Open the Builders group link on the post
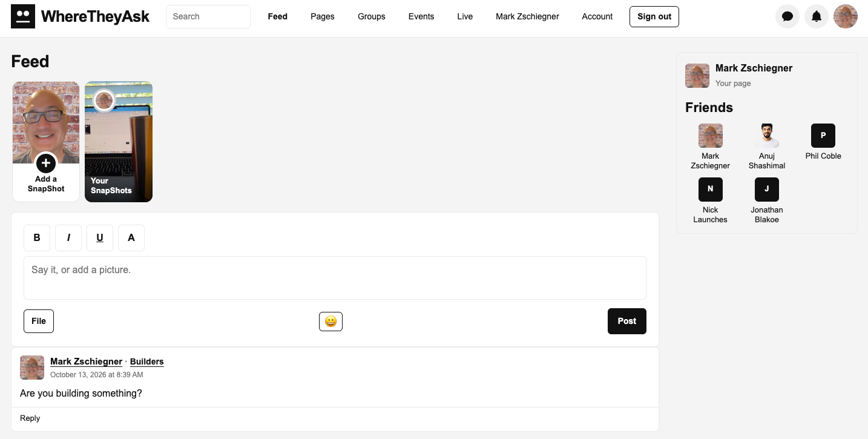The width and height of the screenshot is (868, 439). click(147, 361)
